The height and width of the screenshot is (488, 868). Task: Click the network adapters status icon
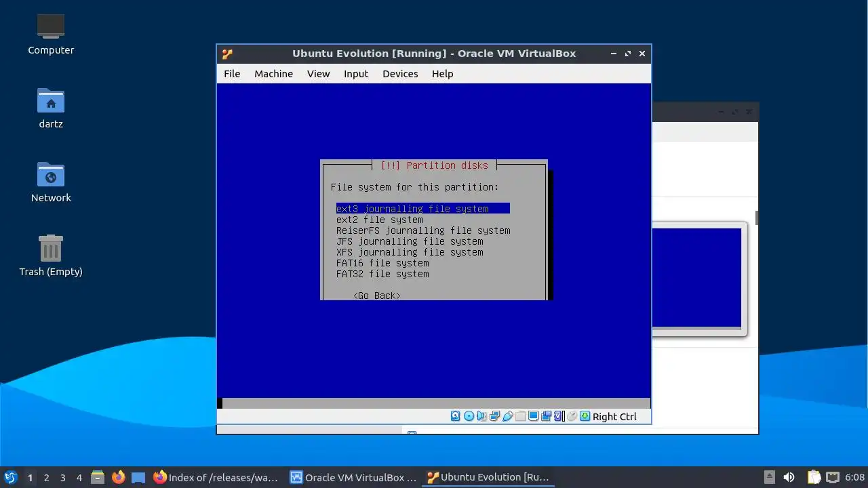[x=494, y=416]
